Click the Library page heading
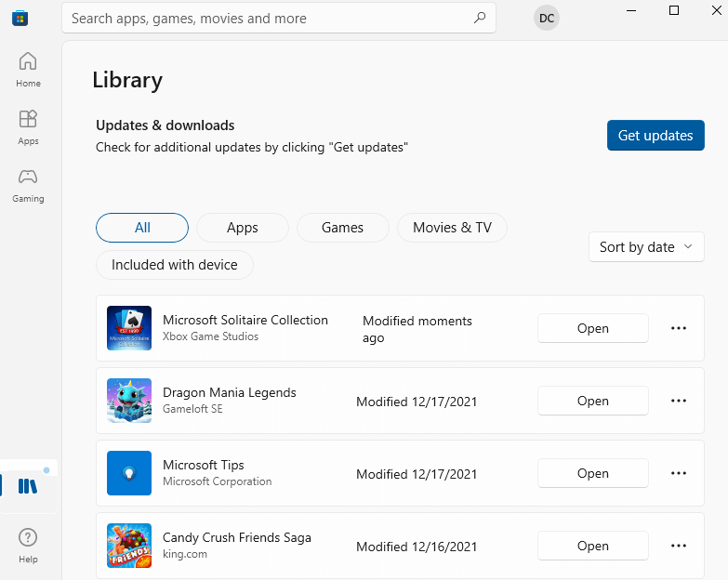Viewport: 728px width, 580px height. 127,80
